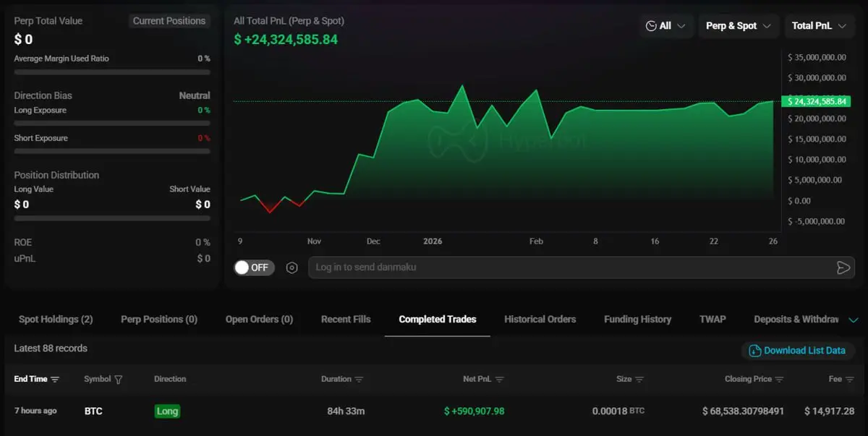The height and width of the screenshot is (436, 868).
Task: Filter by Symbol column funnel icon
Action: (x=119, y=379)
